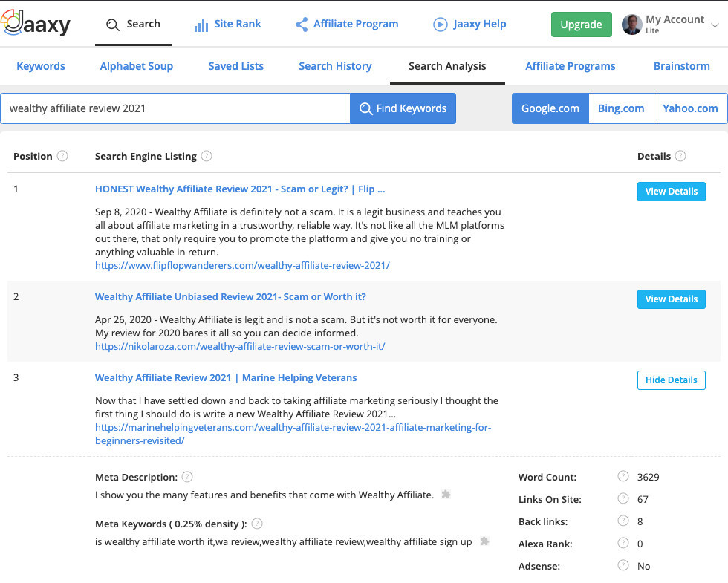Open the Search History tab

click(x=335, y=66)
